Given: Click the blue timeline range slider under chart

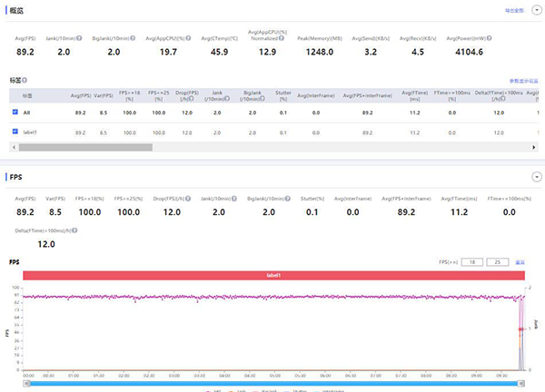Looking at the screenshot, I should 272,383.
